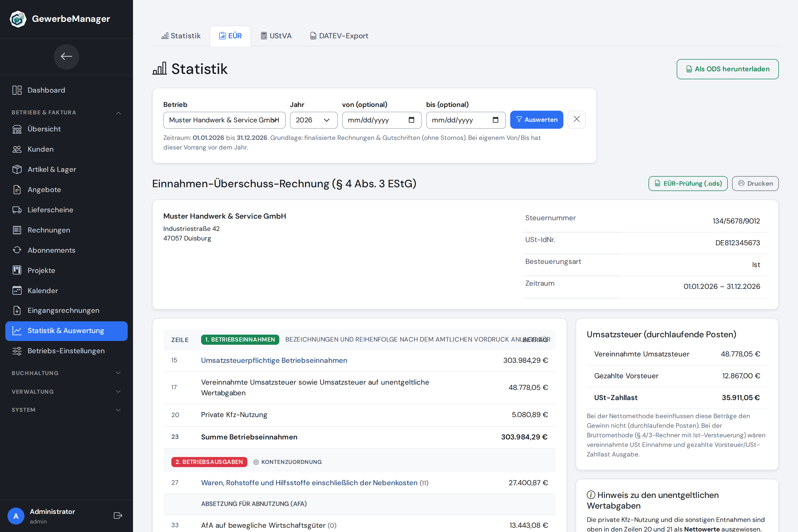Open Projekte in the sidebar

click(66, 271)
